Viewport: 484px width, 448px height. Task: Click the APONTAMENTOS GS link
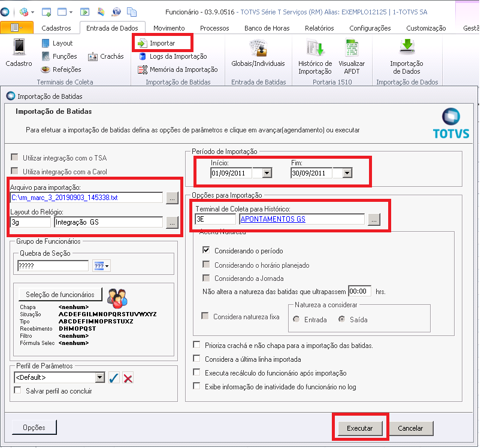(x=273, y=219)
